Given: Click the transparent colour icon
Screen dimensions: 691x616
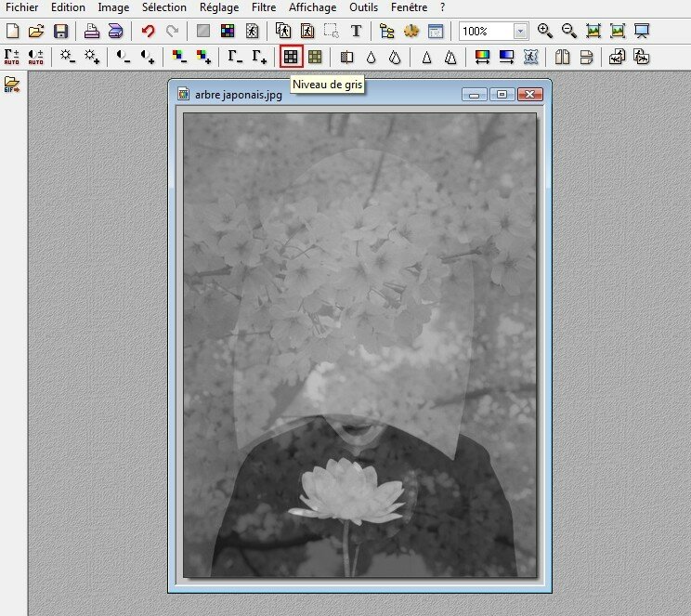Looking at the screenshot, I should pos(252,32).
